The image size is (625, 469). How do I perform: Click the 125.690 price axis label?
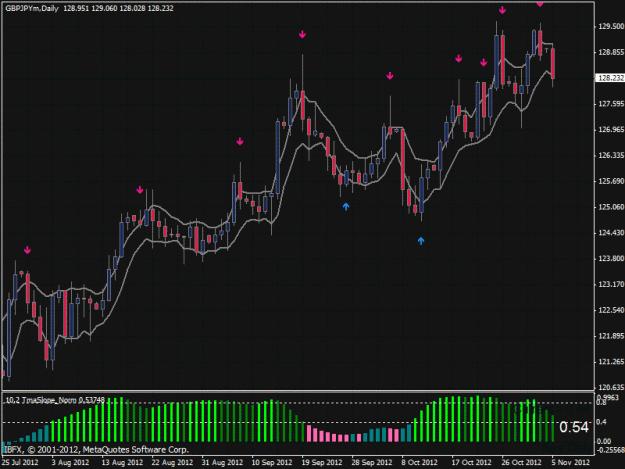611,181
